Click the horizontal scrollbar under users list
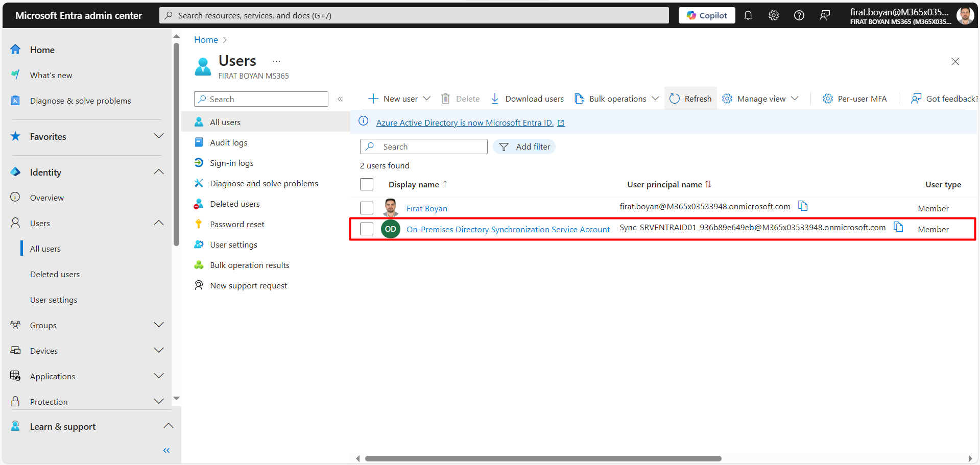Image resolution: width=980 pixels, height=465 pixels. pyautogui.click(x=543, y=458)
